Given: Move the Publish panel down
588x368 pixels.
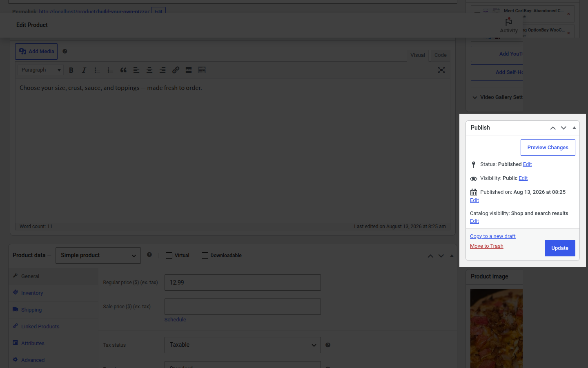Looking at the screenshot, I should point(563,128).
